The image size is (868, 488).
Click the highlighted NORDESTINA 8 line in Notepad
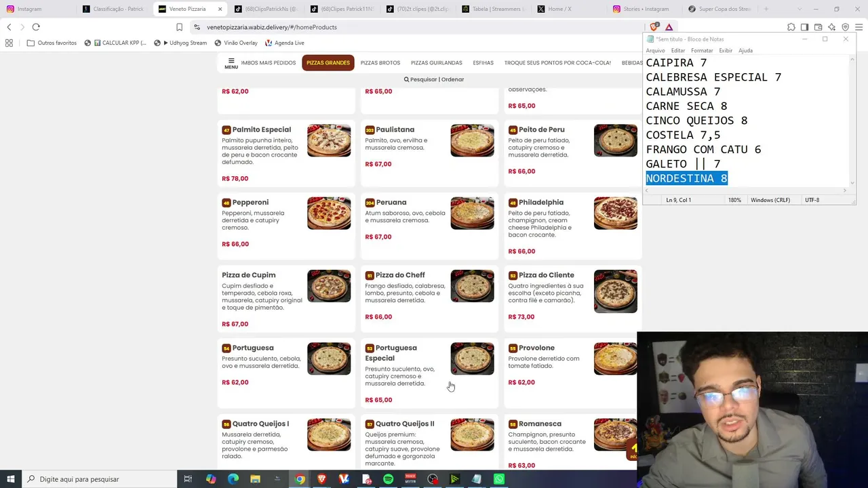click(x=686, y=178)
